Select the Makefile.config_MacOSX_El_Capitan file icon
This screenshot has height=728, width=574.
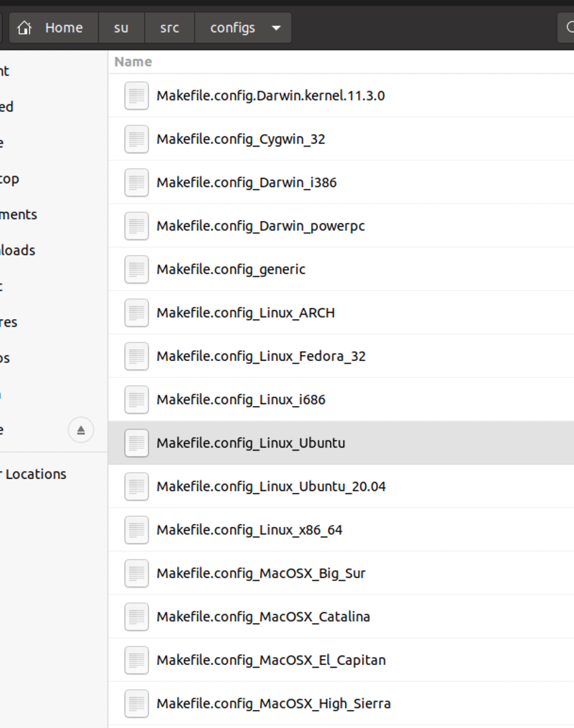136,660
